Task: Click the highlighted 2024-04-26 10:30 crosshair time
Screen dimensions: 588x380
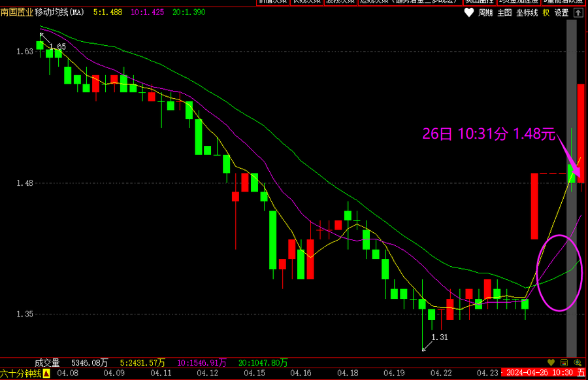Action: (x=544, y=373)
